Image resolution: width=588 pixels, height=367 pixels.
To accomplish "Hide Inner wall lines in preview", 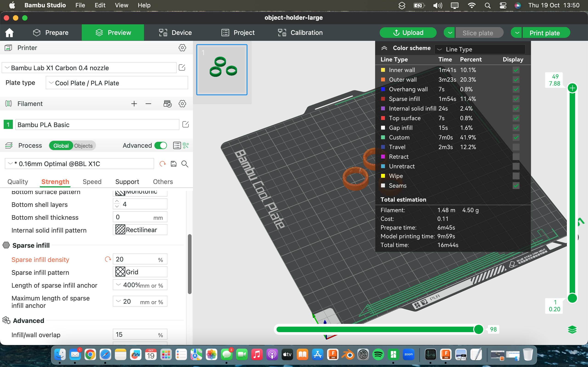I will pos(516,70).
